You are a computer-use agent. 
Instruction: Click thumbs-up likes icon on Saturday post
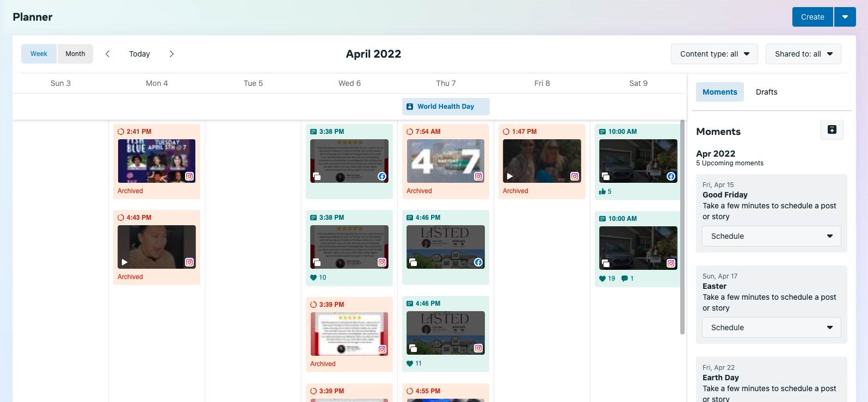click(x=602, y=191)
